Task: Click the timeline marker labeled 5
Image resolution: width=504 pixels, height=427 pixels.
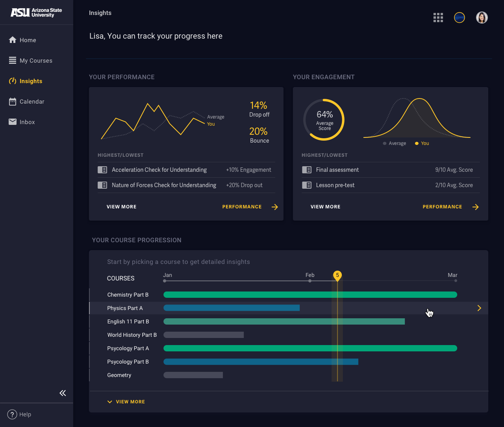Action: coord(337,275)
